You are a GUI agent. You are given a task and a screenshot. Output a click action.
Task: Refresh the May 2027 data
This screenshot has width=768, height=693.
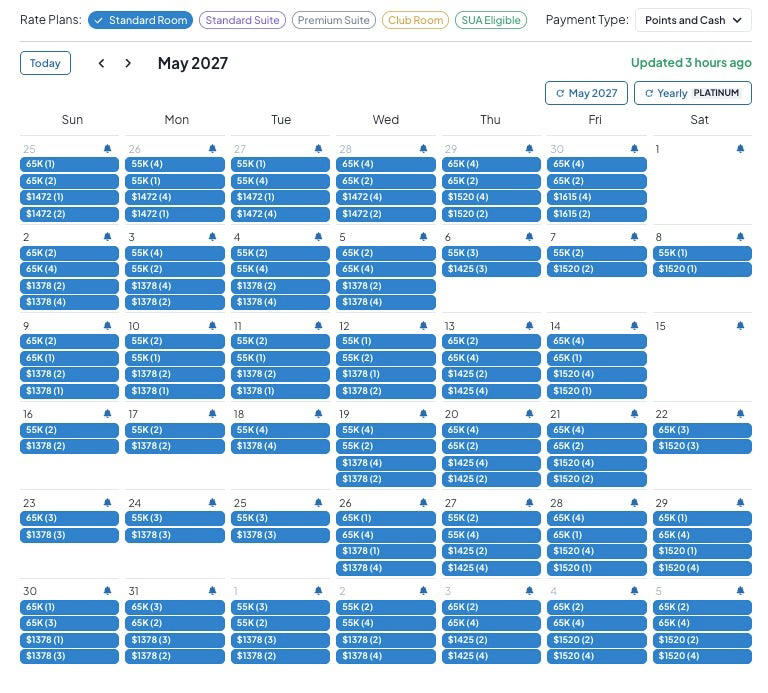[x=586, y=93]
